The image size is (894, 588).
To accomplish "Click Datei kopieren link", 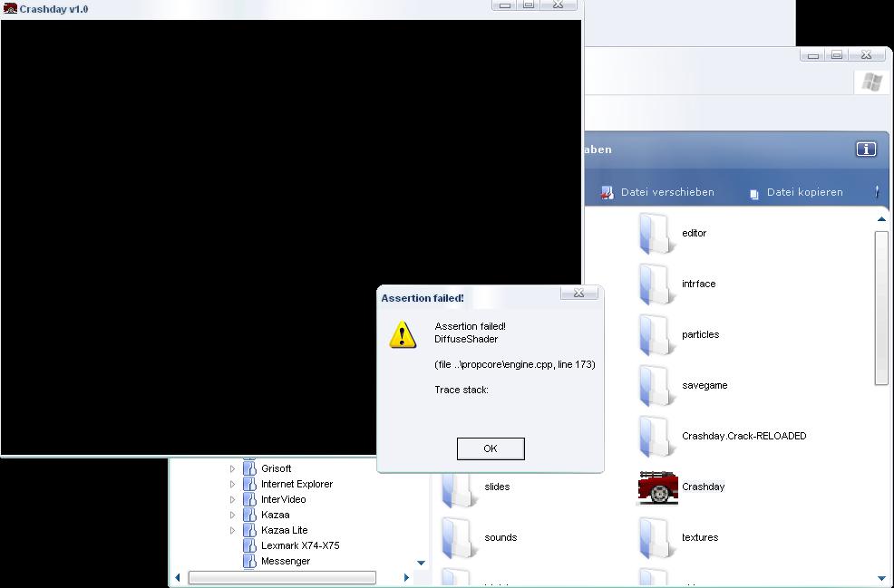I will tap(804, 192).
